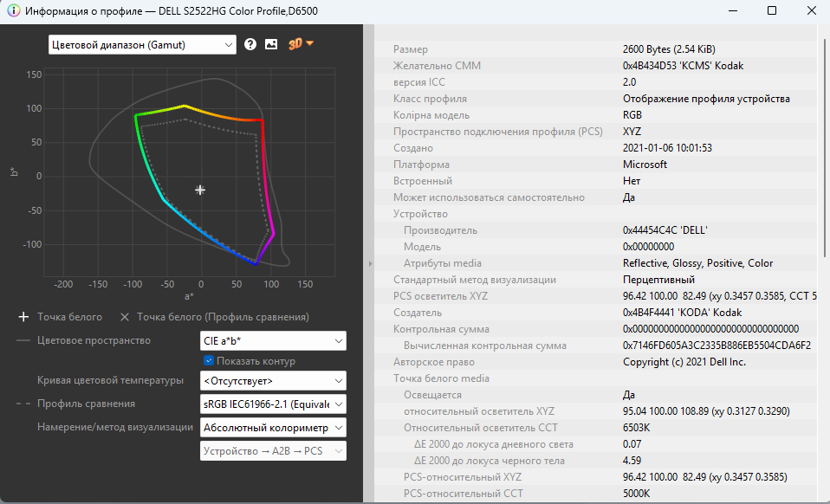Click the 'Размер' row label
The width and height of the screenshot is (830, 504).
coord(411,49)
